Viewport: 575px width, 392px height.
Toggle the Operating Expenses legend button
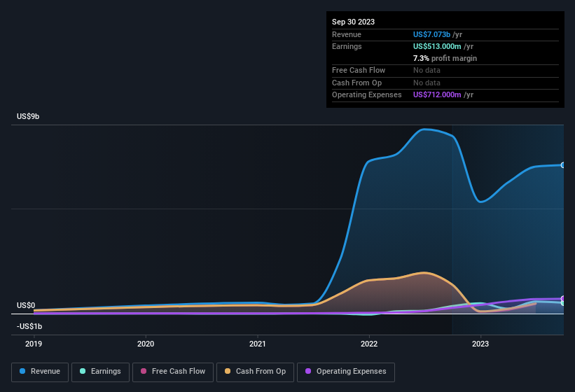click(346, 372)
